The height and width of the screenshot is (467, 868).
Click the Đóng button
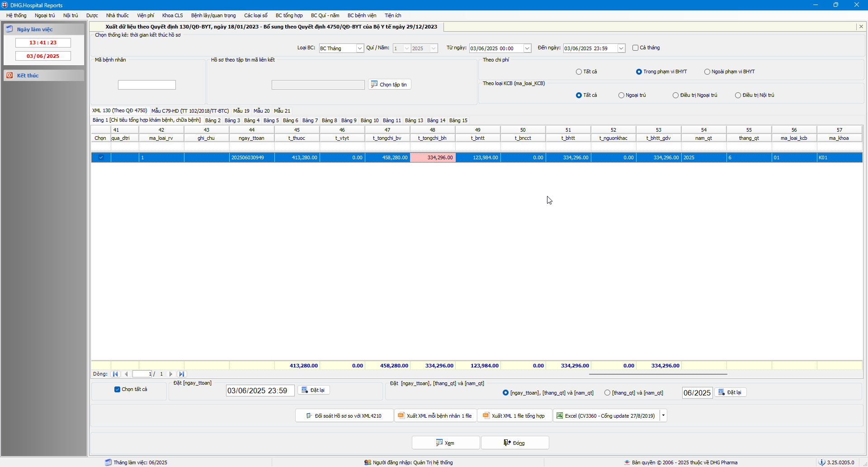515,443
